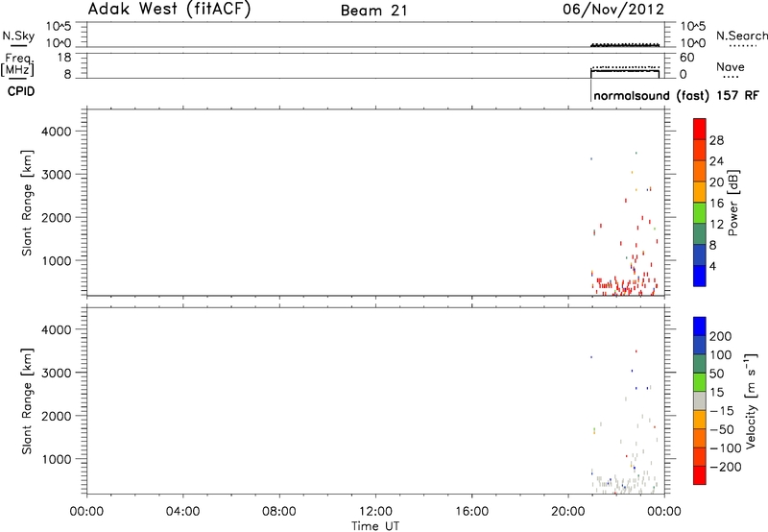Click the 'Velocity [m s-1]' colorbar label

(x=752, y=400)
